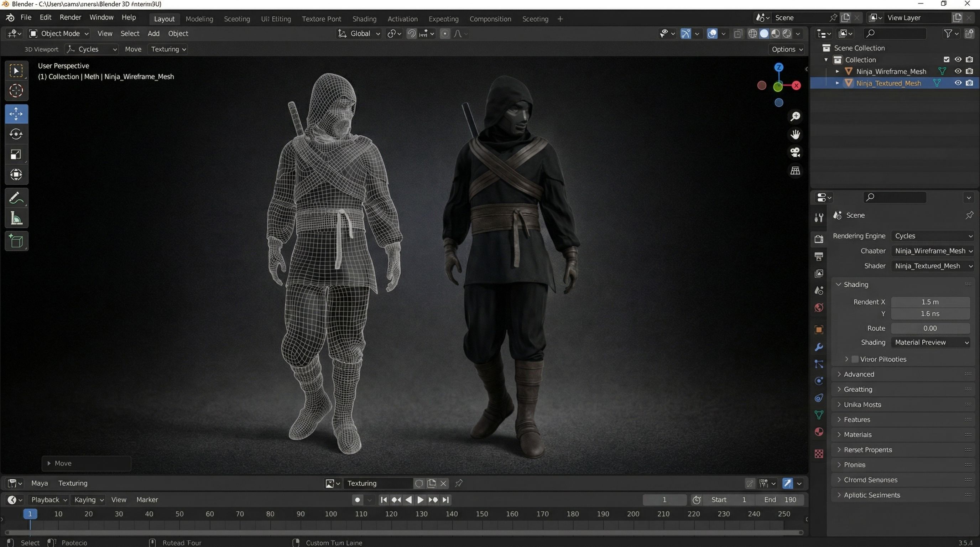This screenshot has height=547, width=980.
Task: Select the Cursor tool
Action: 16,91
